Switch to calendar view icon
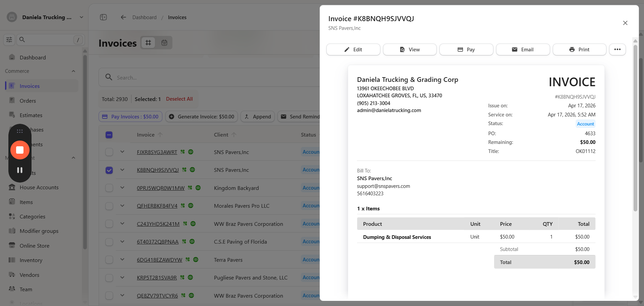Screen dimensions: 644x306 (164, 43)
